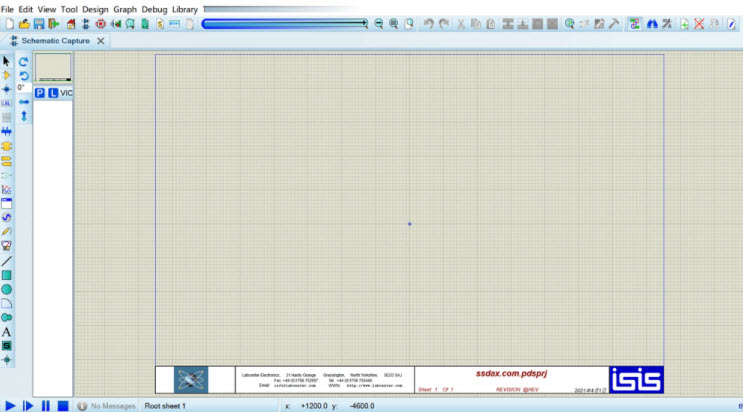Pick the 2D circle graphics tool
Screen dimensions: 743x412
[x=7, y=289]
